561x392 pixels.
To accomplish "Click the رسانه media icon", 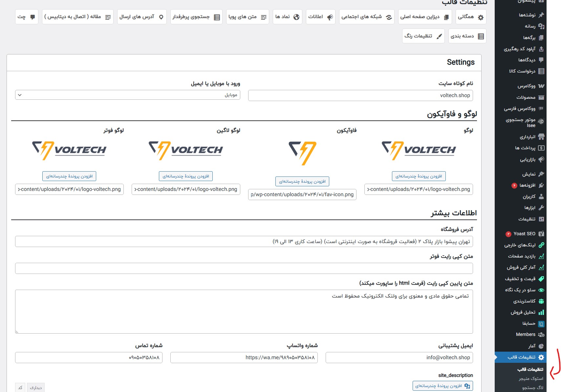I will tap(541, 26).
